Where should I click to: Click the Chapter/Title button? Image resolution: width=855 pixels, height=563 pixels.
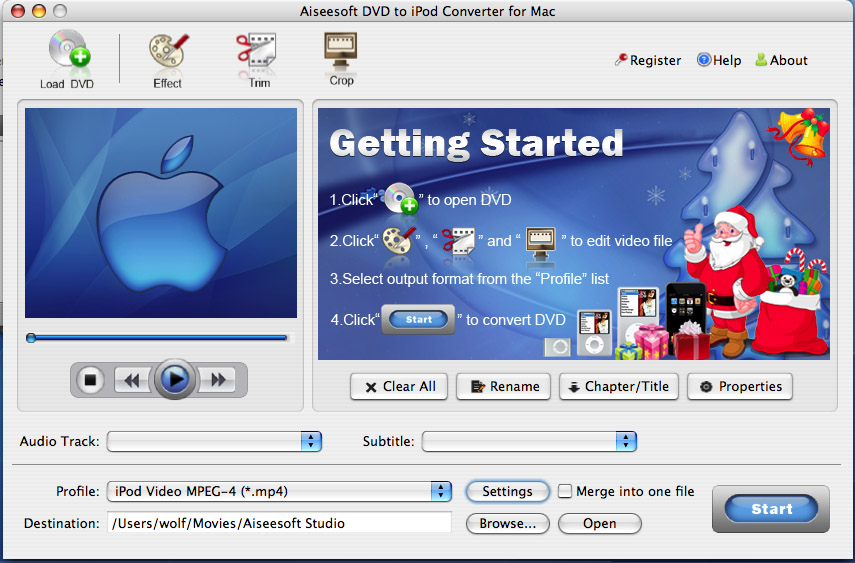(x=619, y=387)
